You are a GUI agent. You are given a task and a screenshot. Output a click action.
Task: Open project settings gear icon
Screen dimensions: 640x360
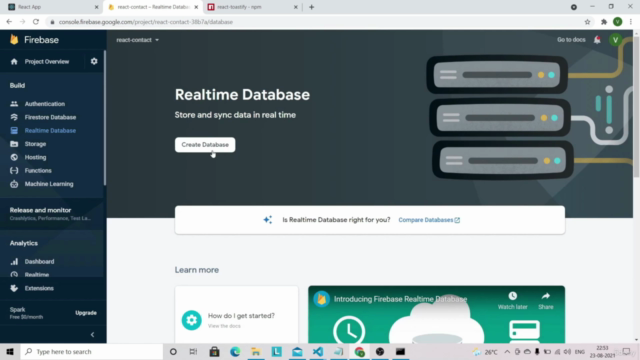[94, 61]
